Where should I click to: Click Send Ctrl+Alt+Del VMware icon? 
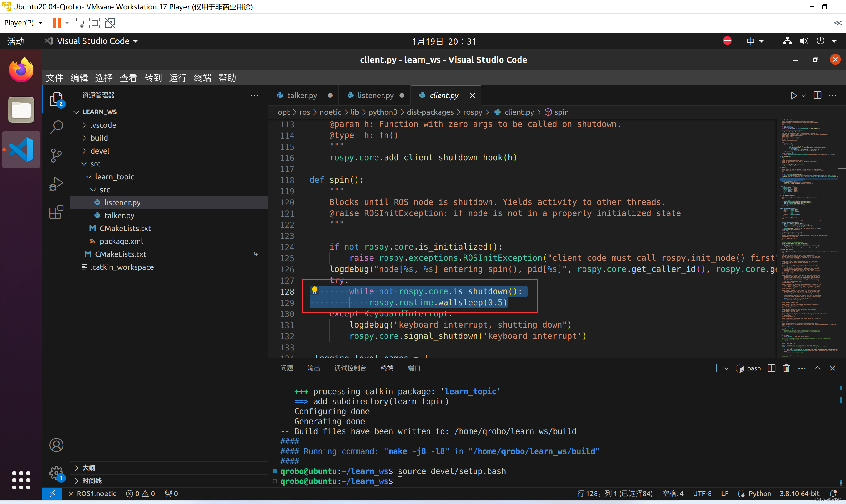click(x=79, y=23)
